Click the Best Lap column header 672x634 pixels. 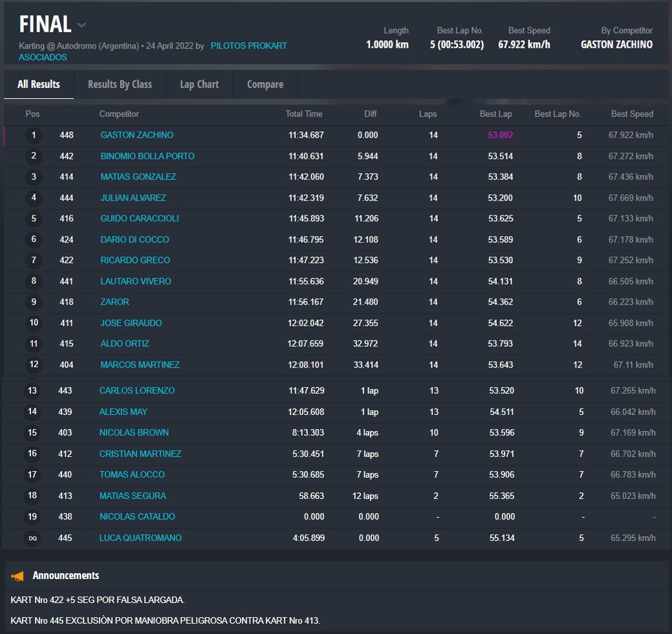pos(495,114)
